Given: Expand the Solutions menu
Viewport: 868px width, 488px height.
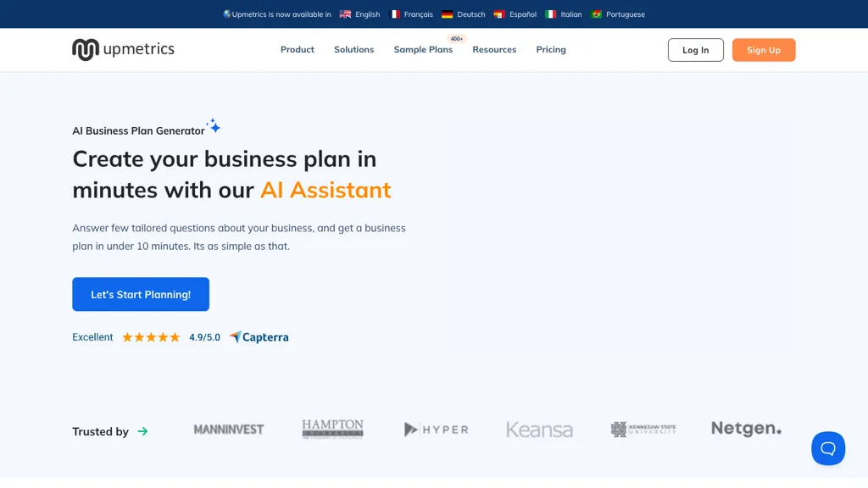Looking at the screenshot, I should 353,49.
